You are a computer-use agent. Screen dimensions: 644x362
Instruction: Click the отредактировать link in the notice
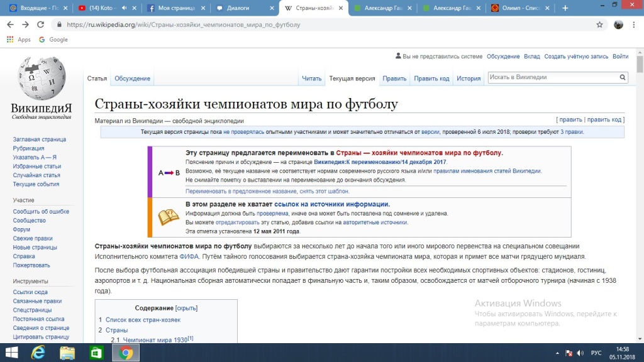point(237,222)
